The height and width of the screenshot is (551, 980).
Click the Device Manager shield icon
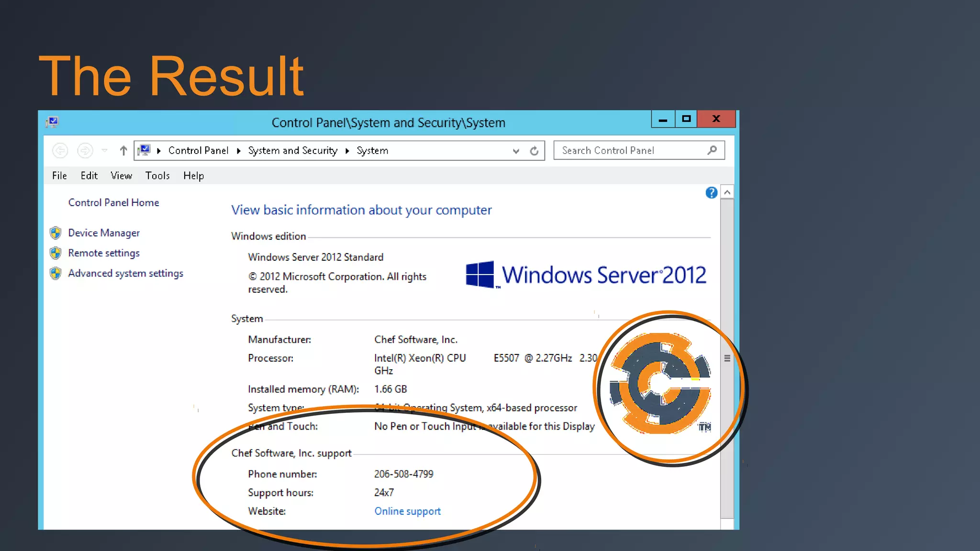pyautogui.click(x=56, y=233)
